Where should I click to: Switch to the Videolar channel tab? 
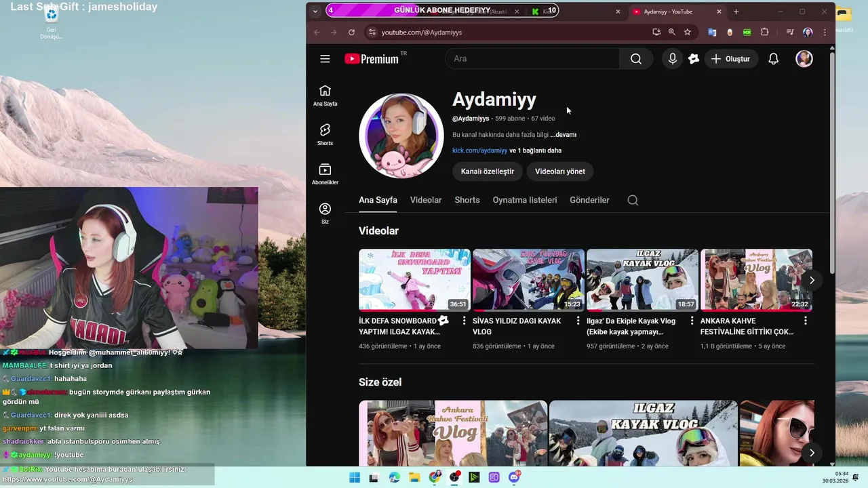pyautogui.click(x=426, y=200)
